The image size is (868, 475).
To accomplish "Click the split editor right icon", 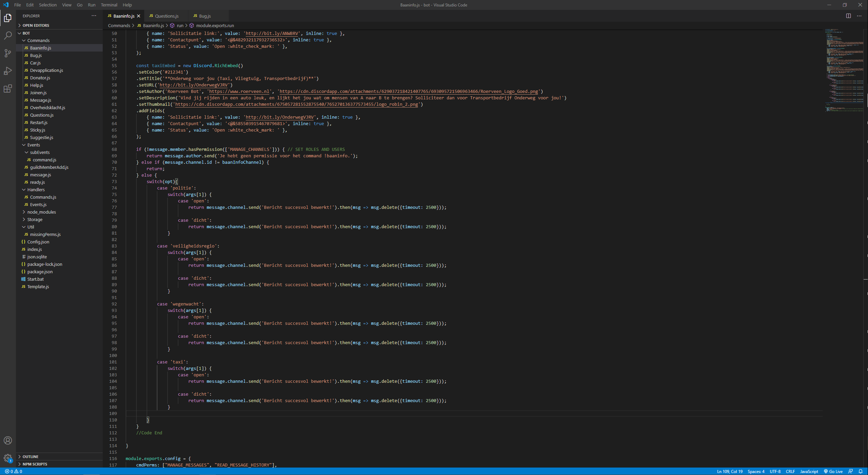I will [x=848, y=16].
